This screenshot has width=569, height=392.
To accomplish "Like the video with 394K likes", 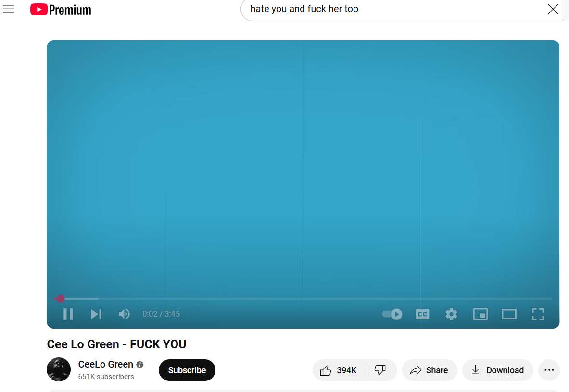I will click(x=339, y=370).
